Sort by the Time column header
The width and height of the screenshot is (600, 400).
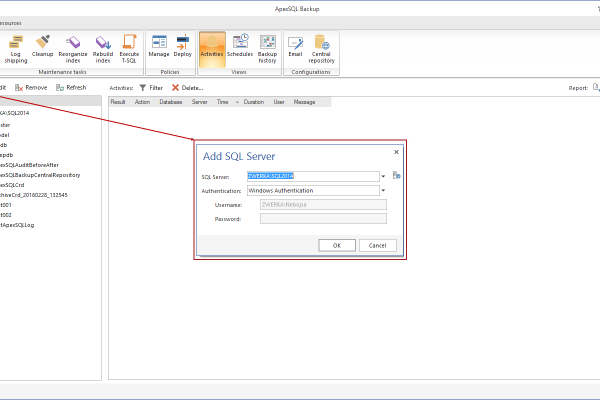click(x=222, y=102)
